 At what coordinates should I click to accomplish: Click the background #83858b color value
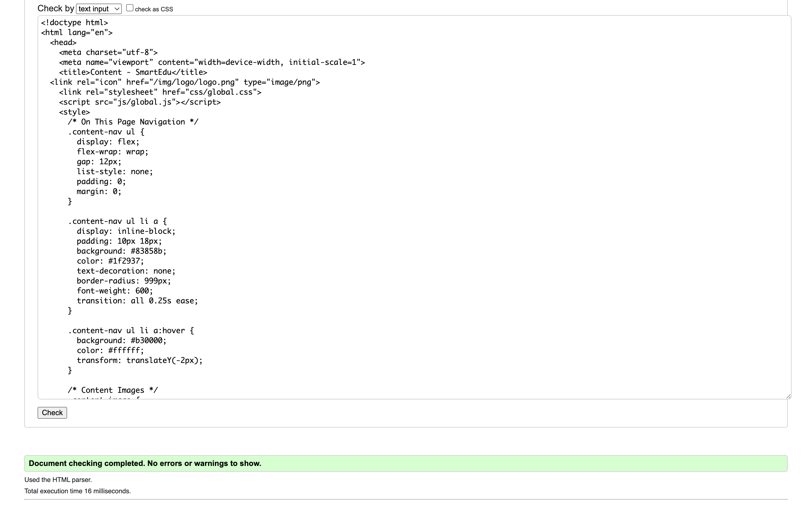[x=148, y=251]
